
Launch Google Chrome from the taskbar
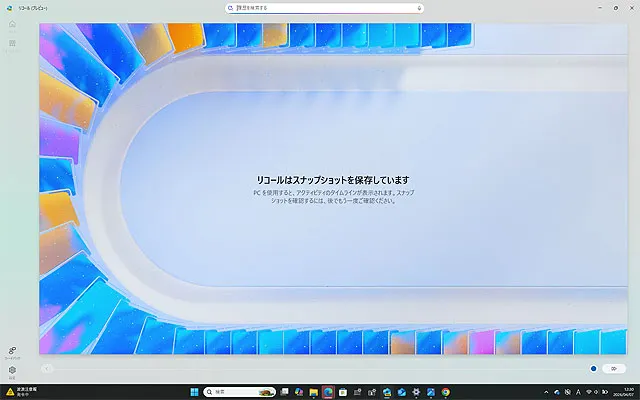click(446, 392)
